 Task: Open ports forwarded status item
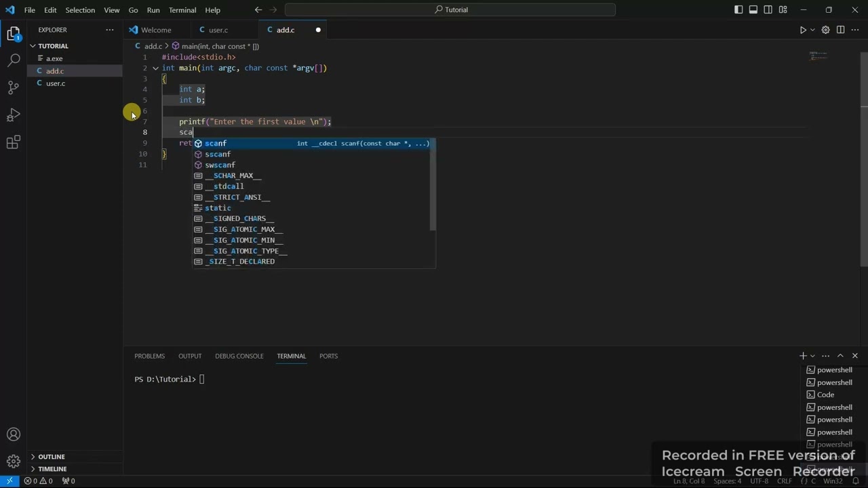tap(68, 481)
